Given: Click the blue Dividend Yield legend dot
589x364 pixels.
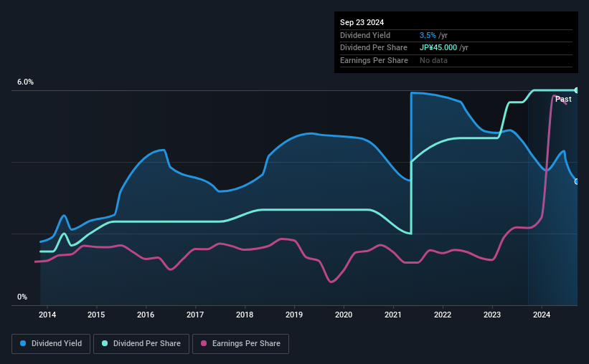Looking at the screenshot, I should 23,343.
